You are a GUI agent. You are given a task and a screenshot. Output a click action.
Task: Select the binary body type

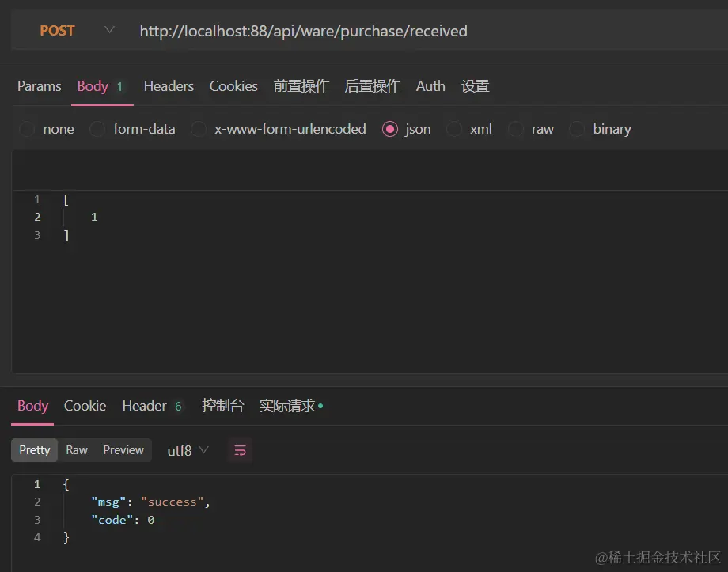tap(601, 129)
